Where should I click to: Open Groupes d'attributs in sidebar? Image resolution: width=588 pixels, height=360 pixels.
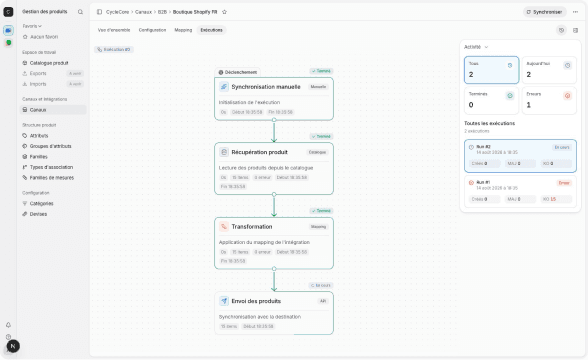[x=52, y=146]
